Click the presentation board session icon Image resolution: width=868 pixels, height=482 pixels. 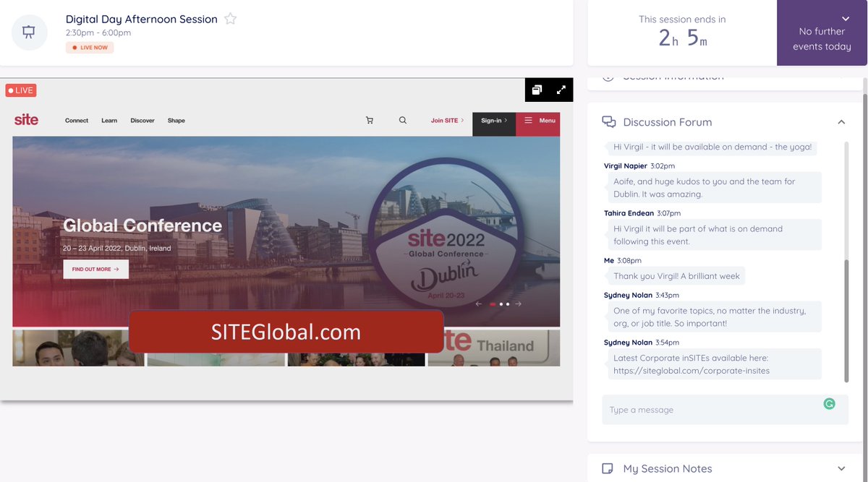point(30,33)
